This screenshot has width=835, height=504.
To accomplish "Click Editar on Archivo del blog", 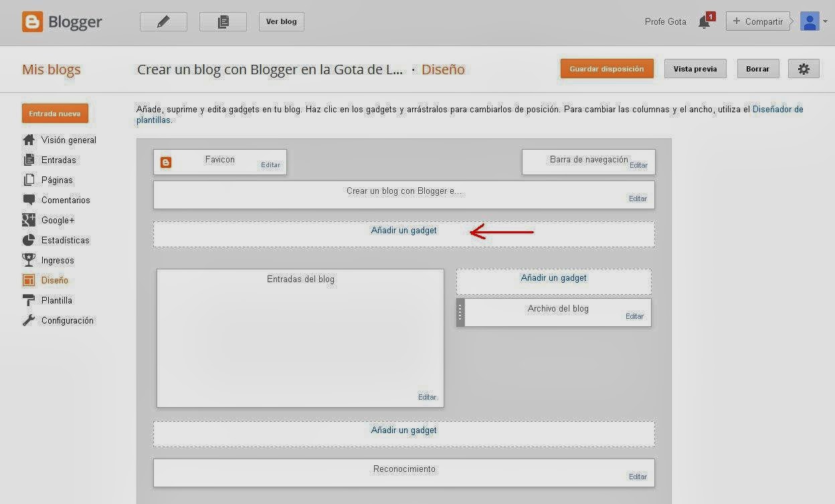I will point(634,316).
